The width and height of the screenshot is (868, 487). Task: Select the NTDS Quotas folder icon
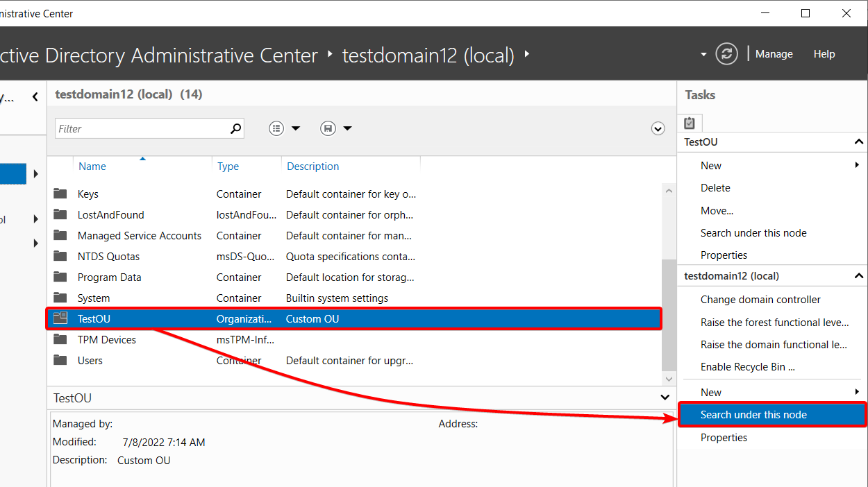pos(60,257)
